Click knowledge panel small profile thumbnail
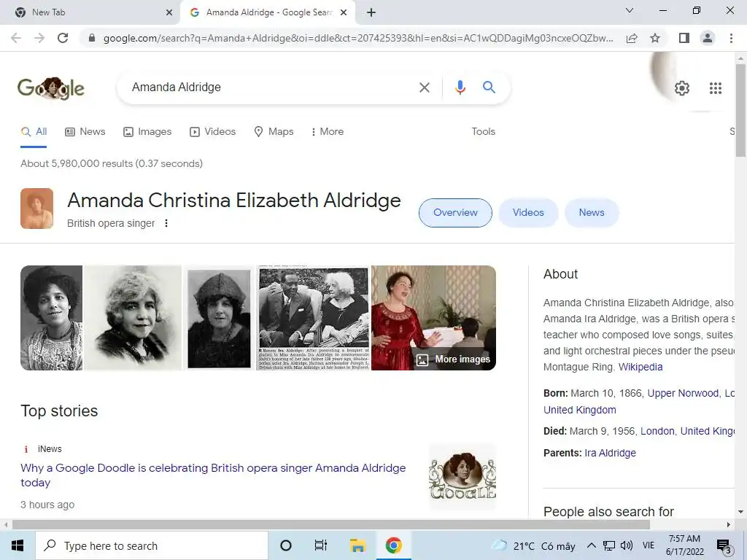Image resolution: width=747 pixels, height=560 pixels. pos(36,209)
